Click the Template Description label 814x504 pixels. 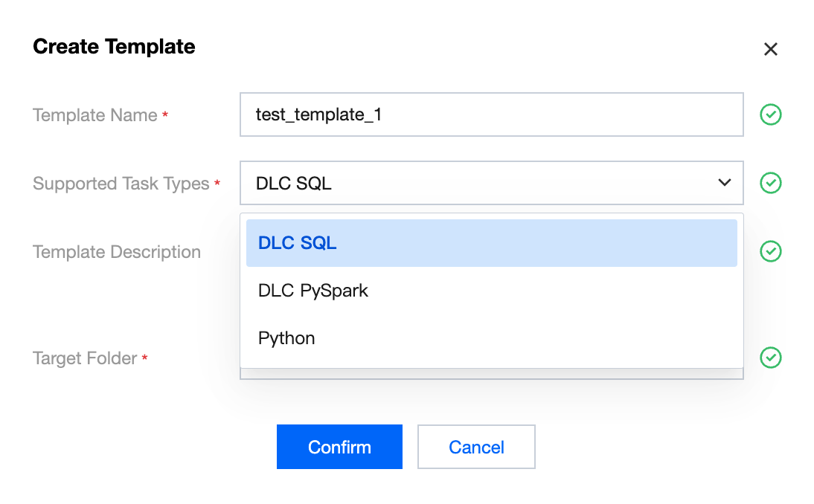pyautogui.click(x=117, y=252)
